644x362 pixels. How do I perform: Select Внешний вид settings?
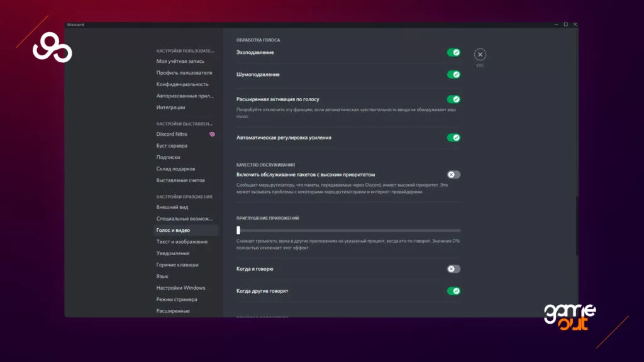pyautogui.click(x=172, y=207)
